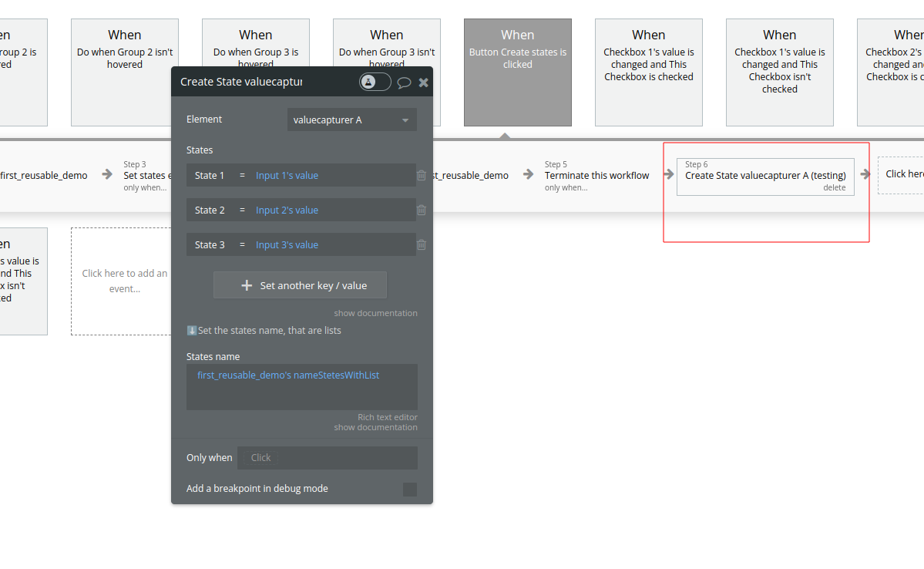Select the Button Create states is clicked event
Screen dimensions: 924x569
[517, 72]
